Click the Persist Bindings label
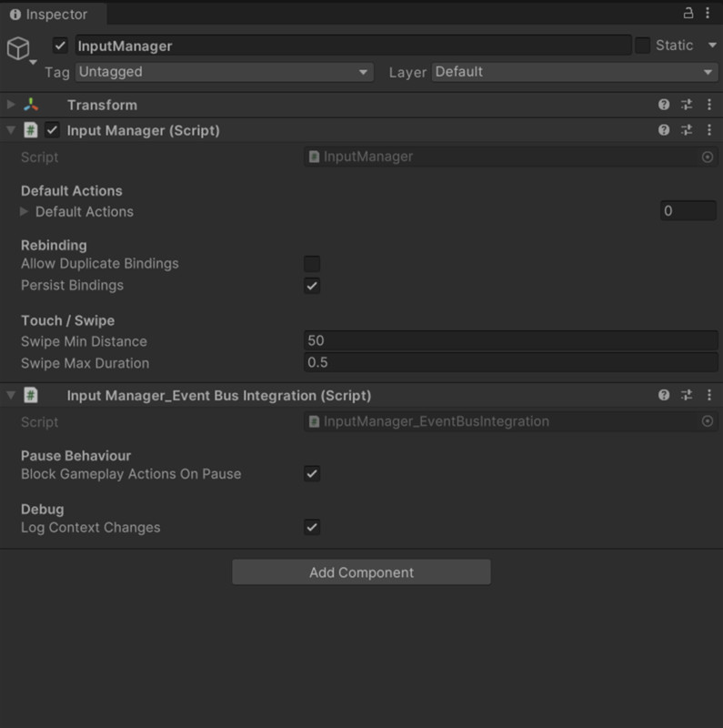 pos(72,285)
